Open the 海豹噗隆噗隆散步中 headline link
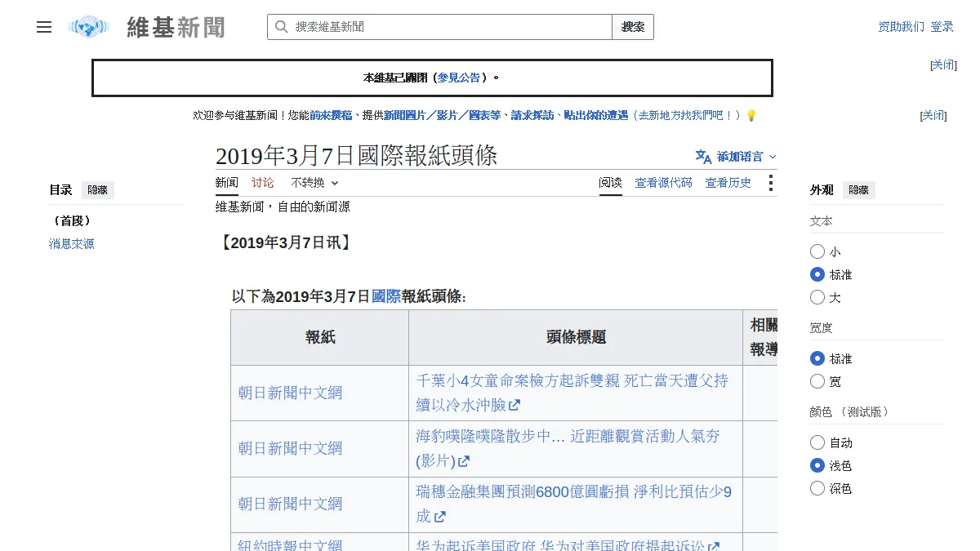Screen dimensions: 980x551 [x=568, y=448]
